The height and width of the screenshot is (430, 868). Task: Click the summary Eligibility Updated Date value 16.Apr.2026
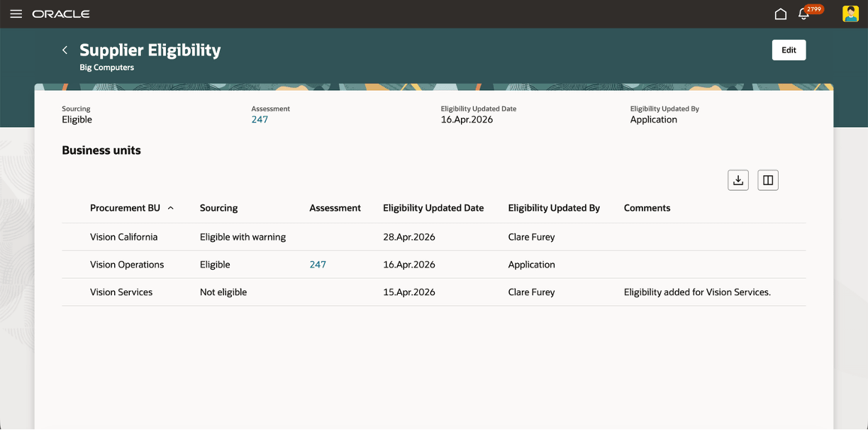(467, 119)
